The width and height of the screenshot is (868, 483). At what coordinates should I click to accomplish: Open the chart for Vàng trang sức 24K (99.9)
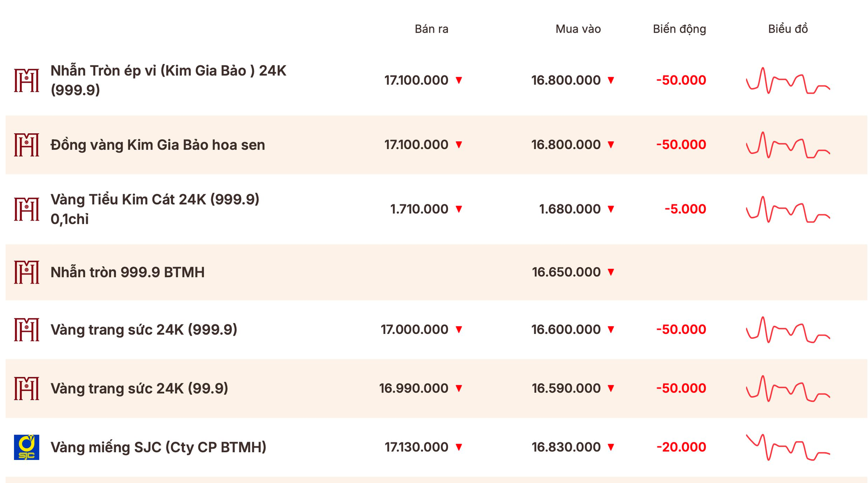(788, 388)
